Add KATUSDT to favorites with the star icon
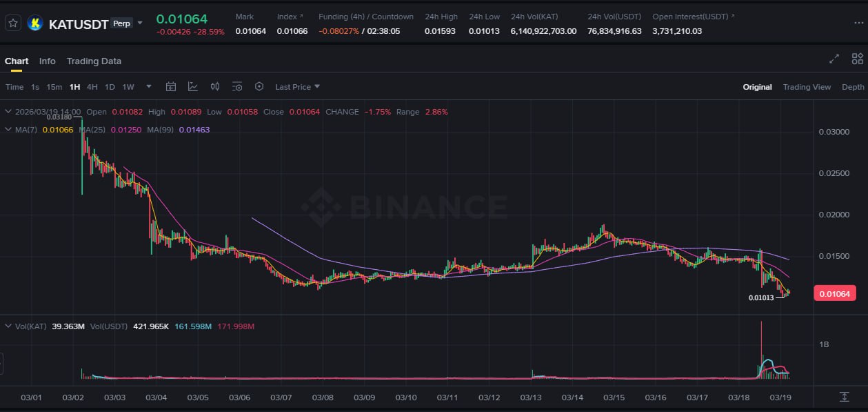Image resolution: width=868 pixels, height=412 pixels. 12,22
